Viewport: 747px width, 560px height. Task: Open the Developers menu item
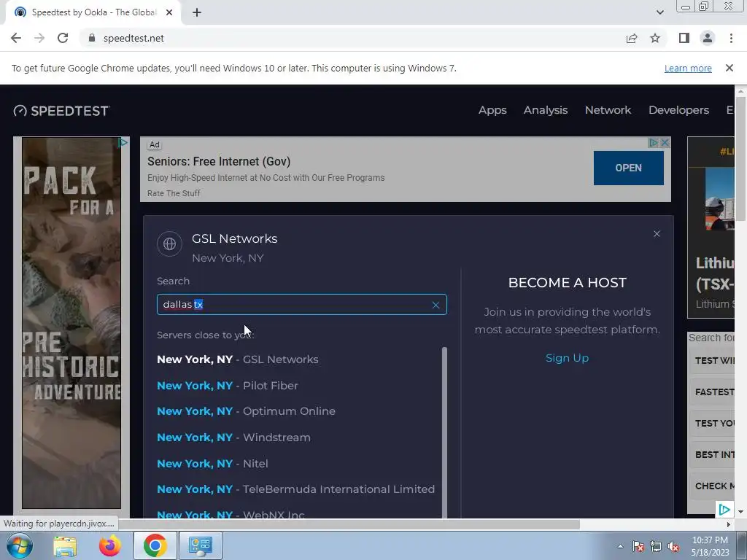click(x=678, y=110)
